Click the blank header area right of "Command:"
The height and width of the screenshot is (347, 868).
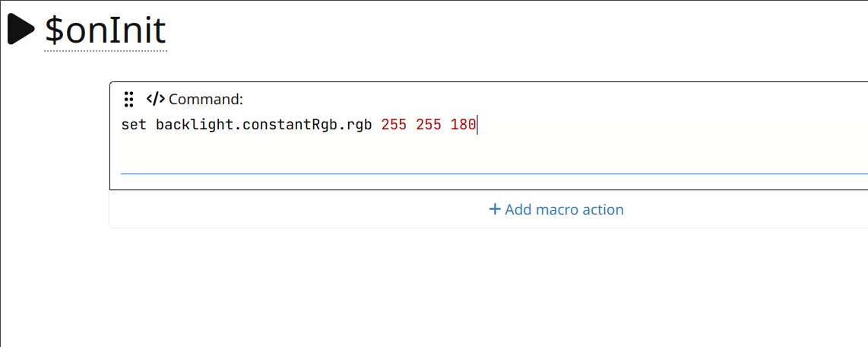point(532,99)
